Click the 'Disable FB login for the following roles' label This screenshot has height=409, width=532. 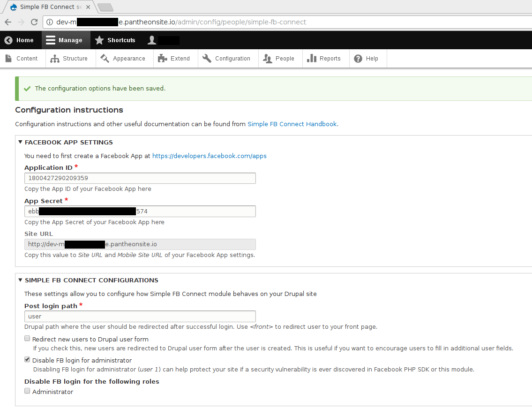[x=91, y=381]
